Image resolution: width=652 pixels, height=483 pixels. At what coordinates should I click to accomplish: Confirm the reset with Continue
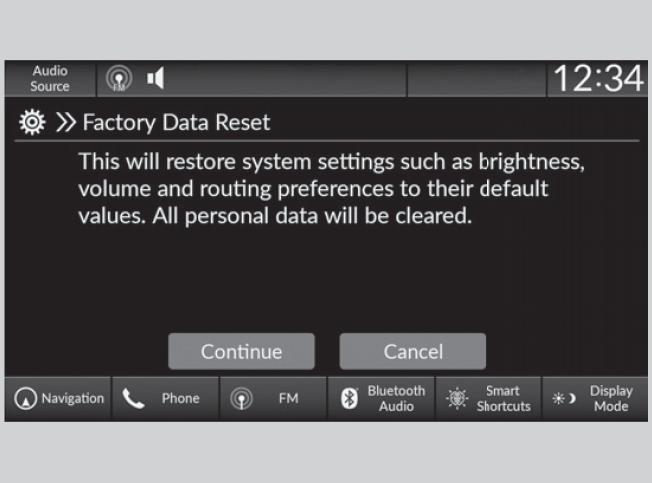click(x=241, y=352)
